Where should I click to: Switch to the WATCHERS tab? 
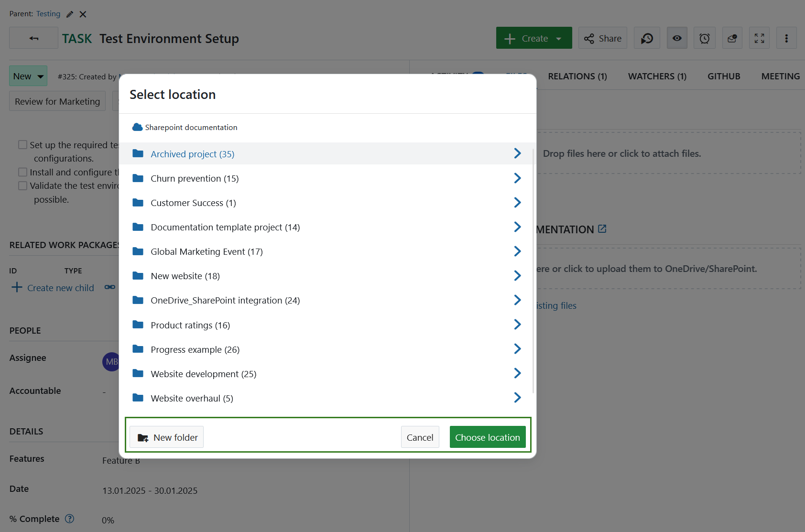click(657, 76)
